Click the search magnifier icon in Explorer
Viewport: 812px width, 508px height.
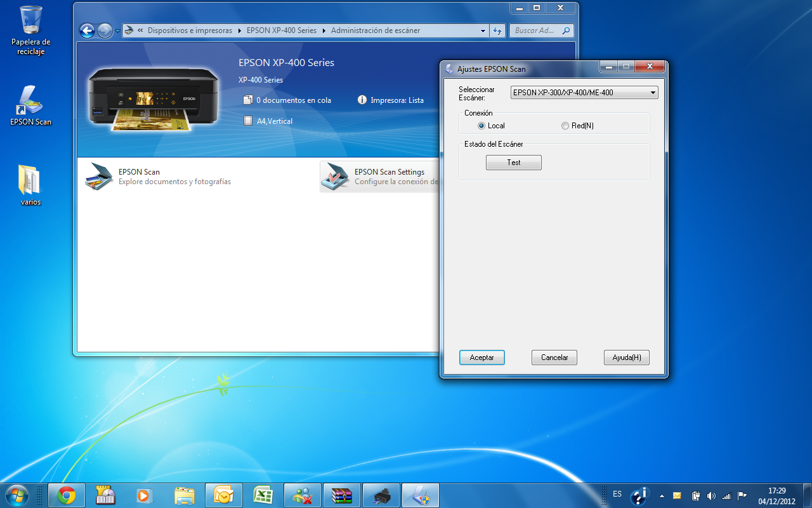(566, 30)
